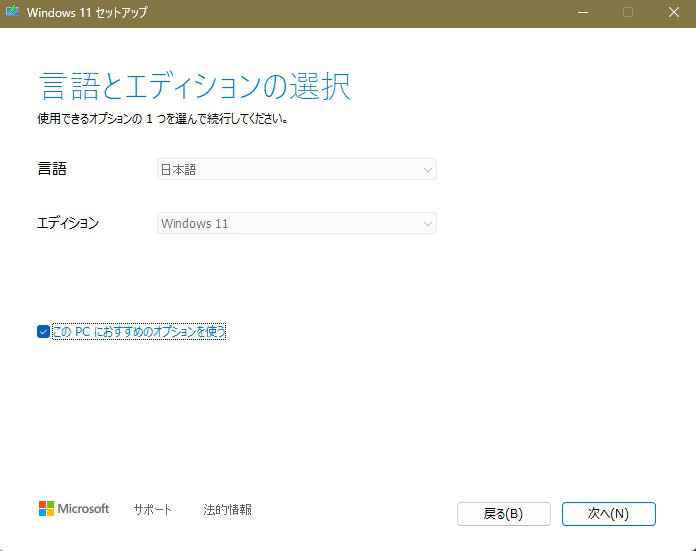This screenshot has height=551, width=696.
Task: Open the 法的情報 link
Action: [x=227, y=510]
